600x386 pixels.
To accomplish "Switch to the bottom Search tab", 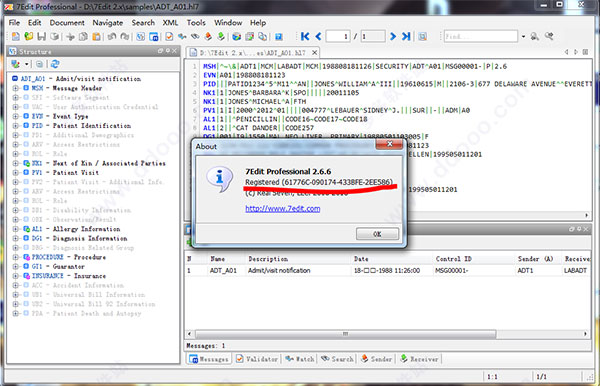I will [337, 359].
